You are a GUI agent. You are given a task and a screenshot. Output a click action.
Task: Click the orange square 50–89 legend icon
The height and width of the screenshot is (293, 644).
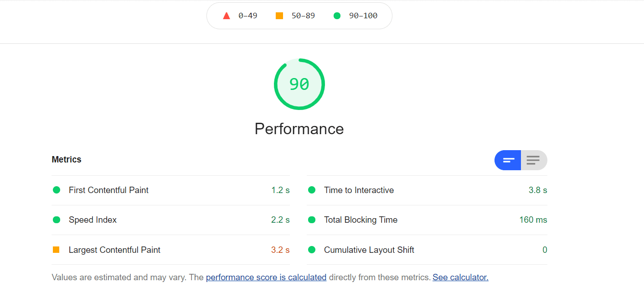pos(279,16)
